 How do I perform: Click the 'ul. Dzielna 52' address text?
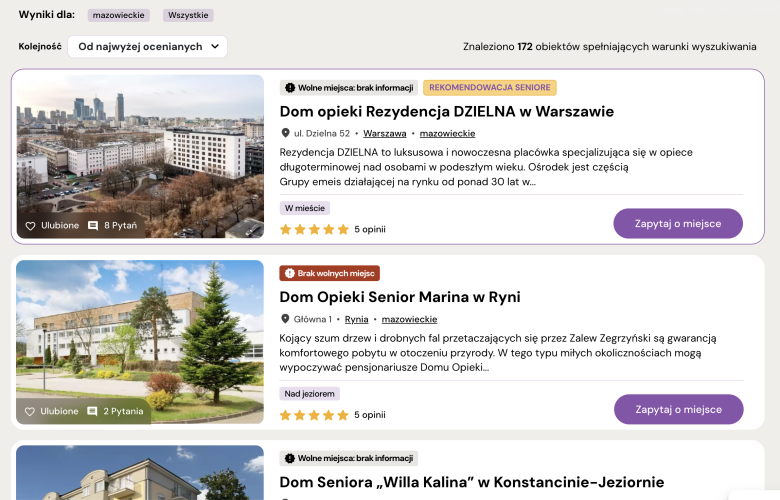tap(322, 133)
